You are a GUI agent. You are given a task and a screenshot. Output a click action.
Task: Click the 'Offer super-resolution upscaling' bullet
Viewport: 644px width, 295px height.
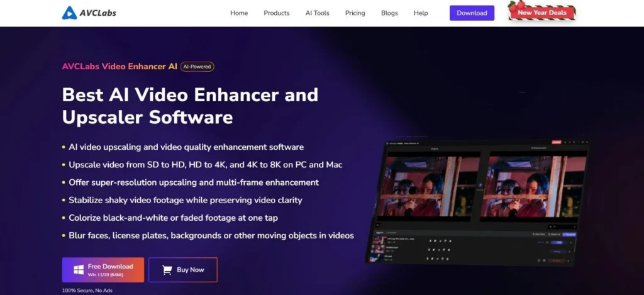194,182
